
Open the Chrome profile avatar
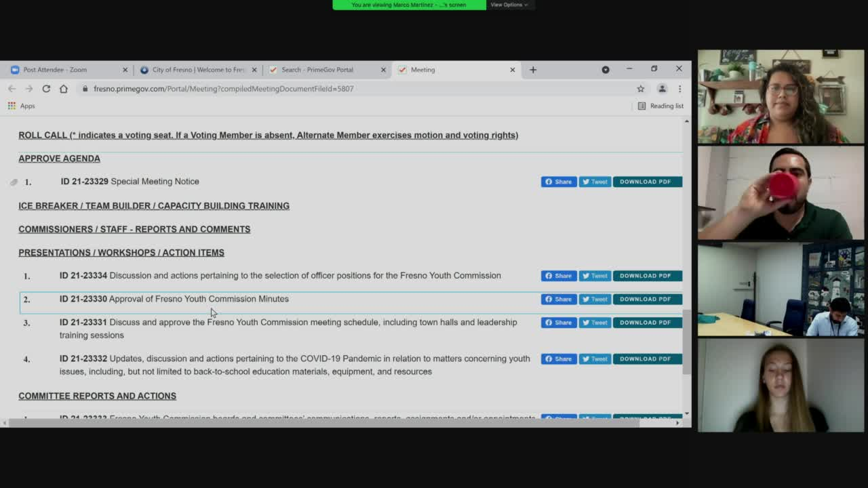(x=663, y=89)
